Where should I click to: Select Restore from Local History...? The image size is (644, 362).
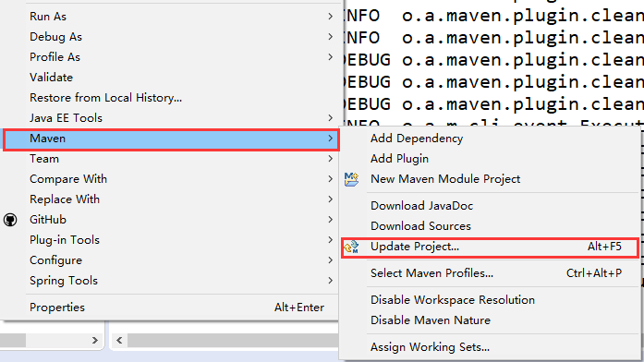tap(170, 98)
